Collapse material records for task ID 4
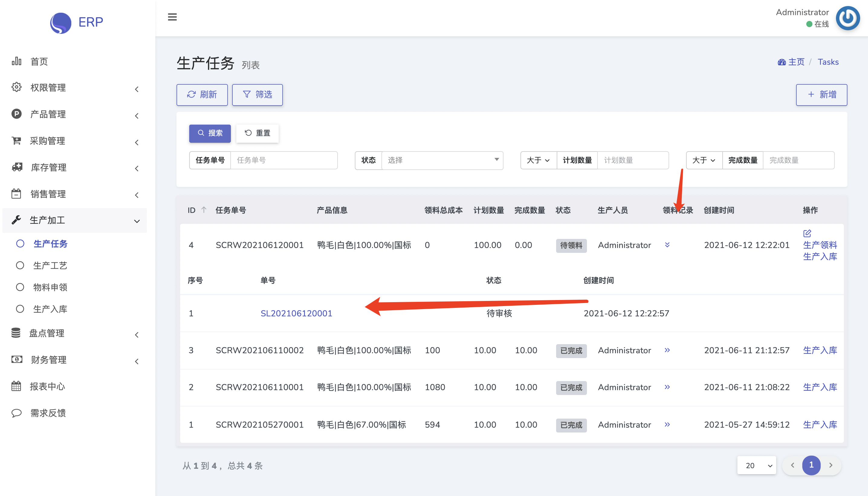 667,245
